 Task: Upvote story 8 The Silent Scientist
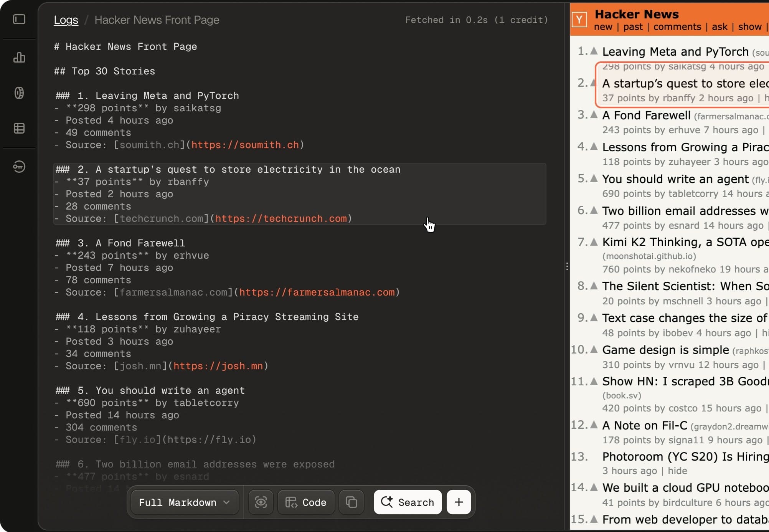coord(594,286)
